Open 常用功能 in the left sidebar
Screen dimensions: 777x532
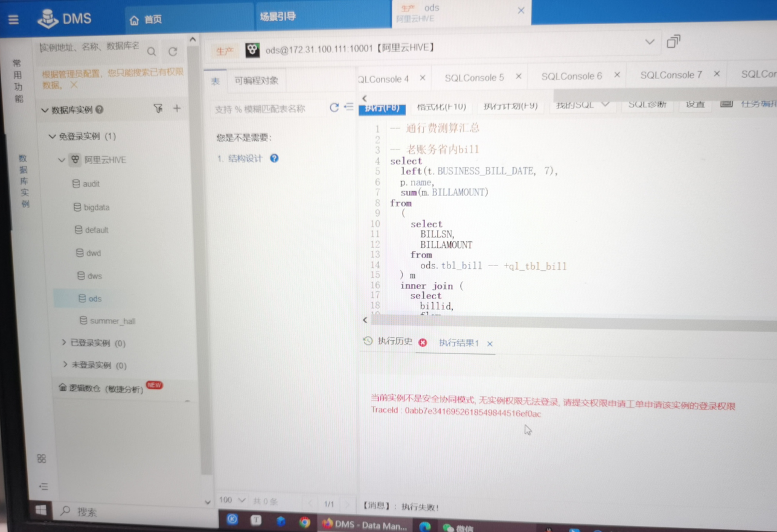click(18, 81)
